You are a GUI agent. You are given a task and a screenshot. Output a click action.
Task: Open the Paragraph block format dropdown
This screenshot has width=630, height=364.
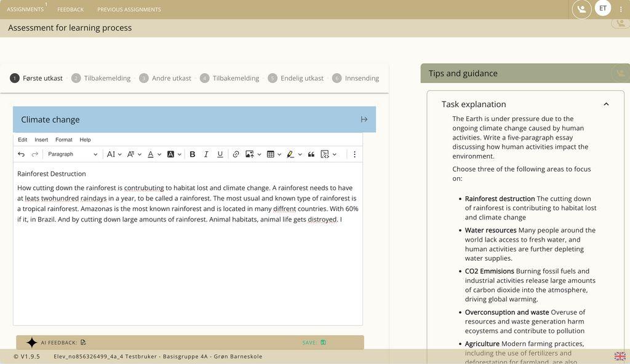point(73,154)
